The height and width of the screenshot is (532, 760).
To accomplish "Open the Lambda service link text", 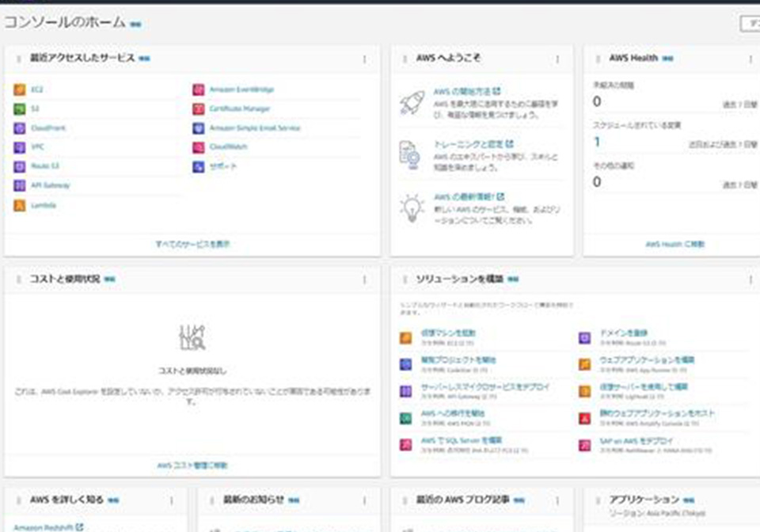I will 44,205.
